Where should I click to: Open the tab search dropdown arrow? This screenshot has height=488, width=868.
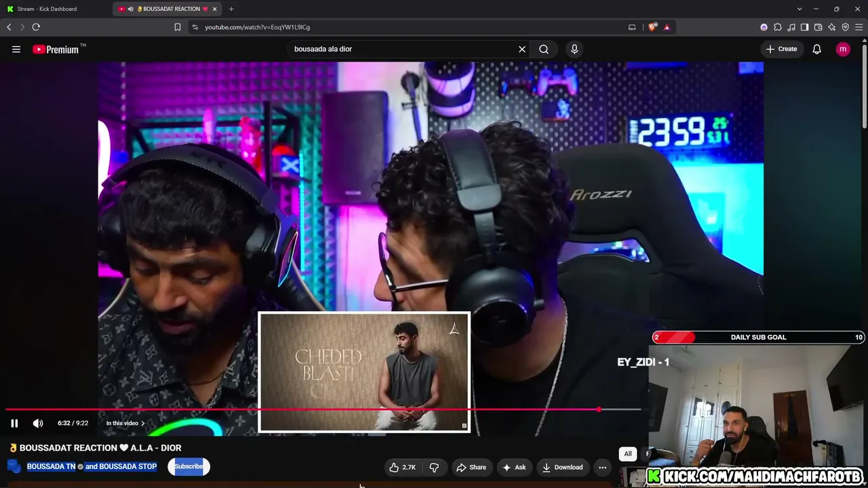[800, 9]
